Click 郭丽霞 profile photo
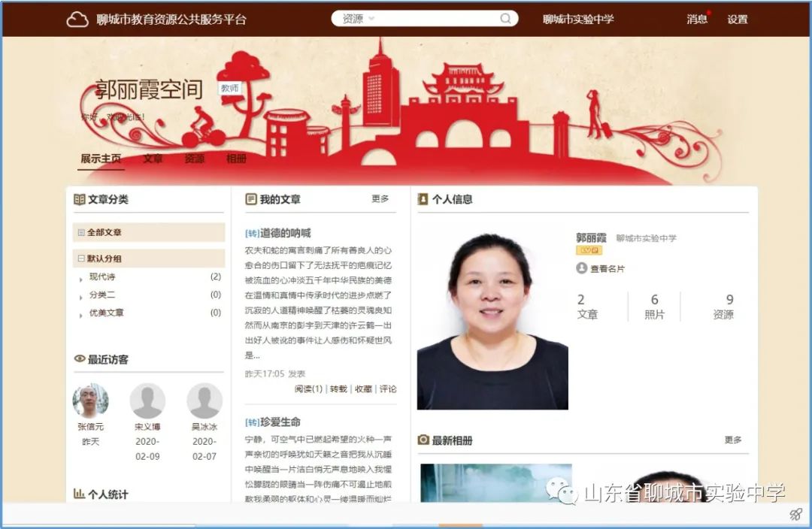The width and height of the screenshot is (812, 529). coord(492,322)
